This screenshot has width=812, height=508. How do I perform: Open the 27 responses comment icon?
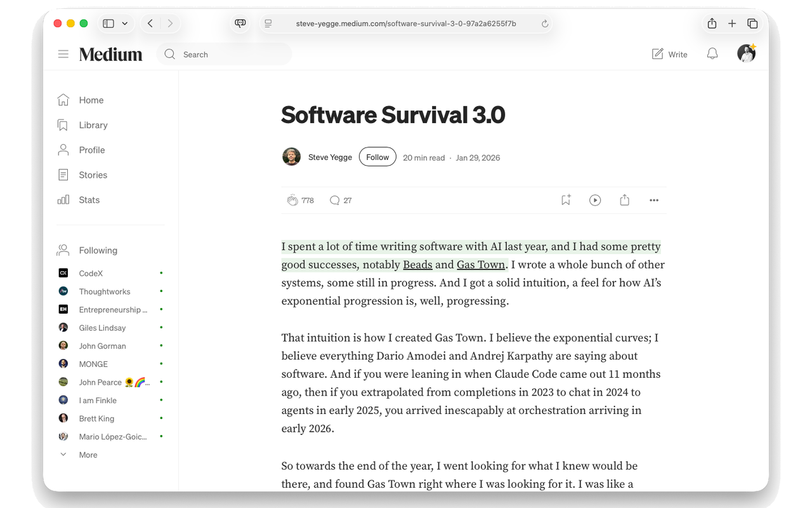(334, 200)
